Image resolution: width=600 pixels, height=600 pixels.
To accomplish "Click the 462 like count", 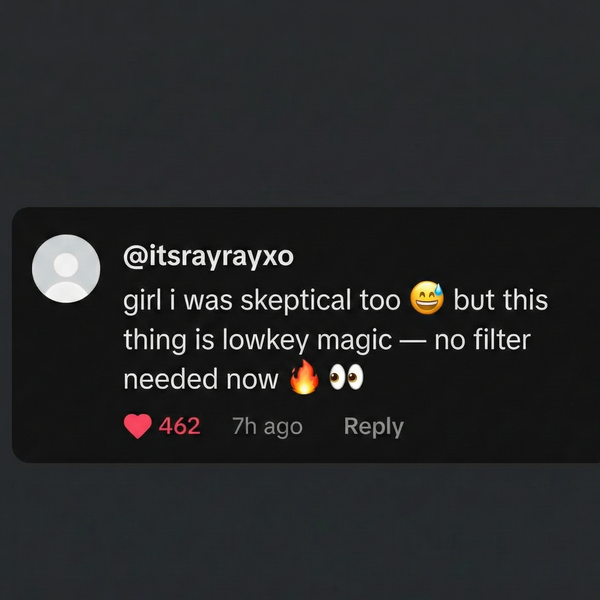I will tap(180, 427).
